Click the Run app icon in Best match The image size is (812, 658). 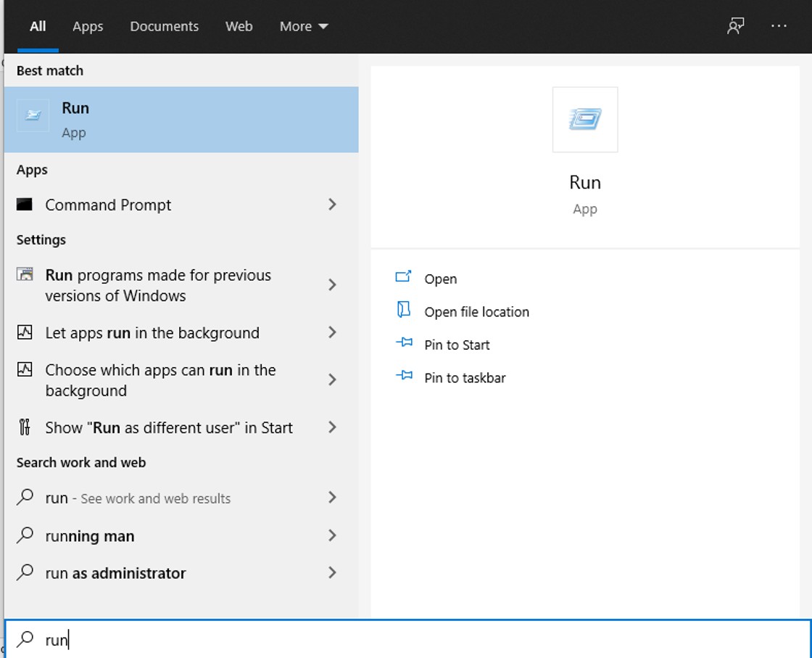(33, 116)
